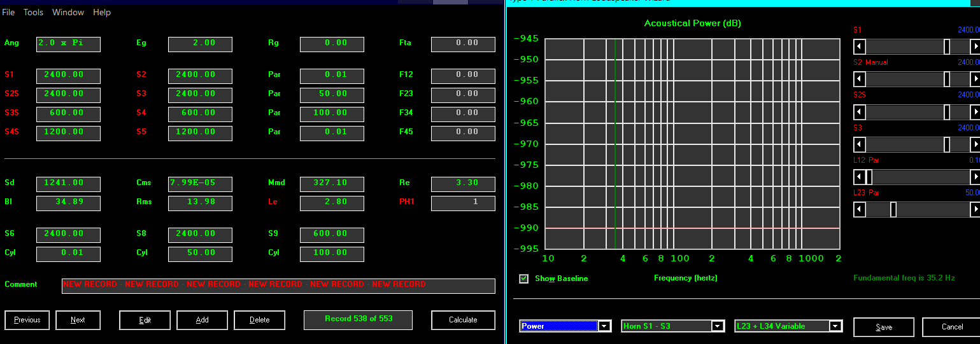Click the S2S slider left arrow
The height and width of the screenshot is (344, 980).
(860, 112)
